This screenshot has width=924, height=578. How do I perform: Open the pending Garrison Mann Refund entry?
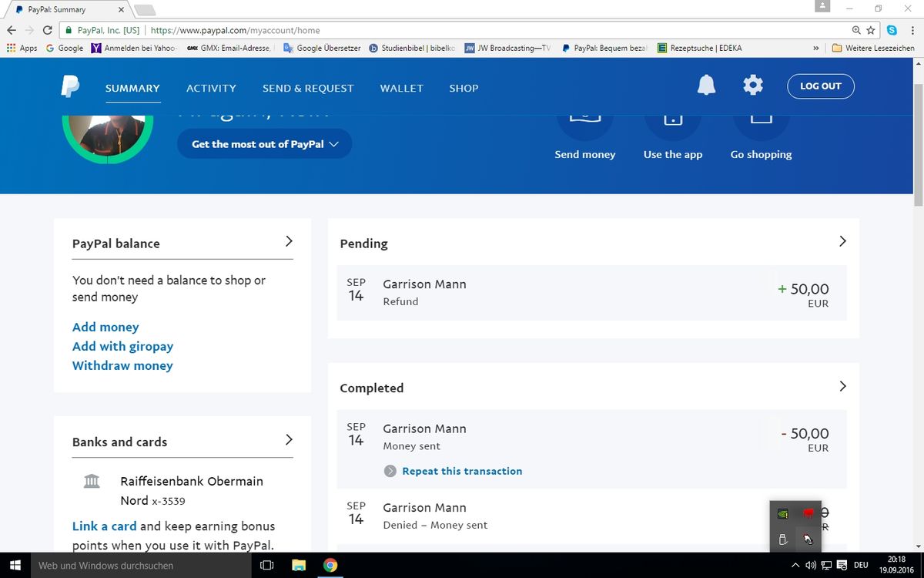click(591, 293)
